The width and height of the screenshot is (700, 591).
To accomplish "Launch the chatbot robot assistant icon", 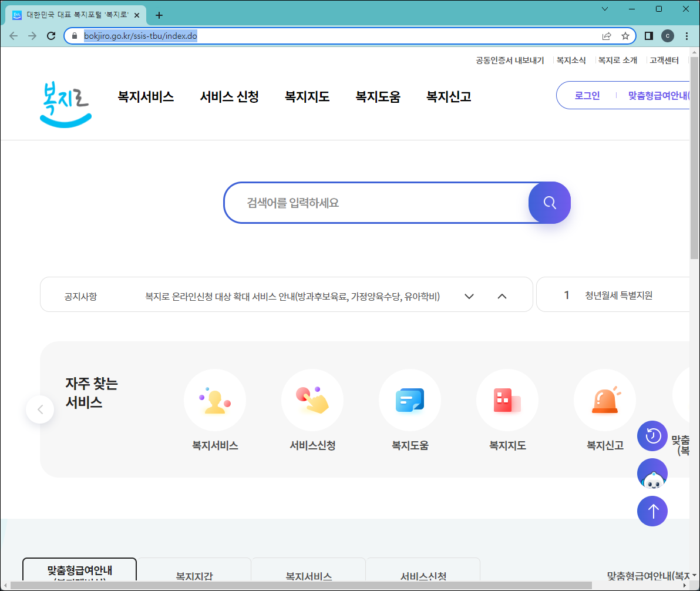I will (x=652, y=473).
